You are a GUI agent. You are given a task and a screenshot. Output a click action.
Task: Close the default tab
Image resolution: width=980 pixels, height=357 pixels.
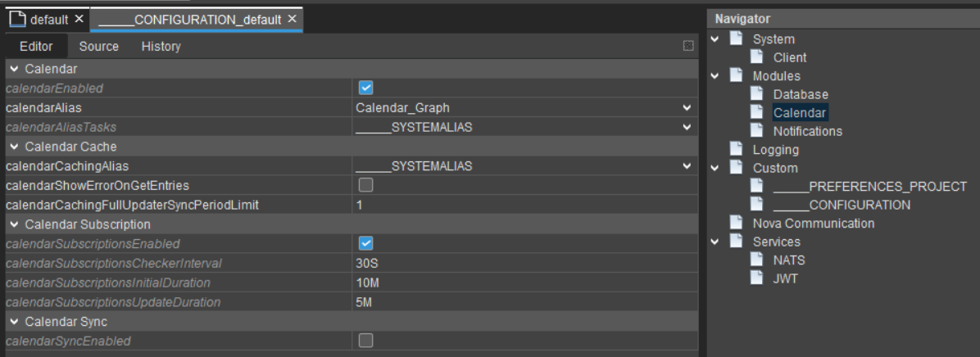[79, 20]
